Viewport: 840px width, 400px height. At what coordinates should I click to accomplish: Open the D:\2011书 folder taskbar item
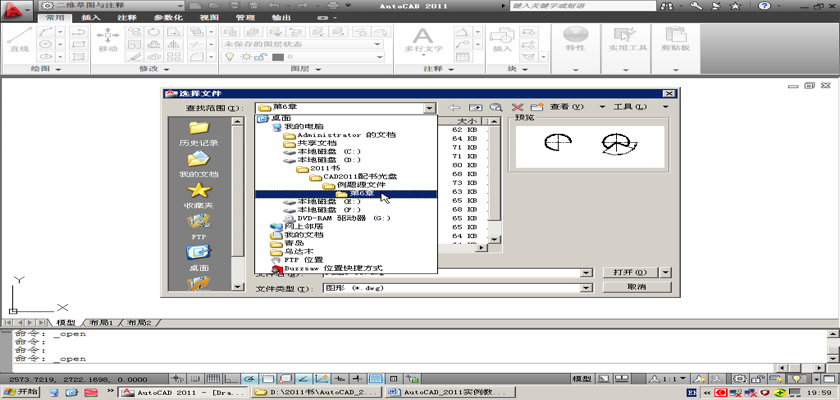tap(317, 392)
